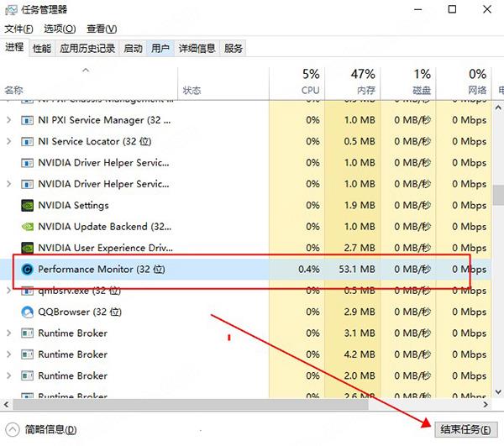
Task: Select the NVIDIA User Experience Driv... name
Action: pos(106,248)
